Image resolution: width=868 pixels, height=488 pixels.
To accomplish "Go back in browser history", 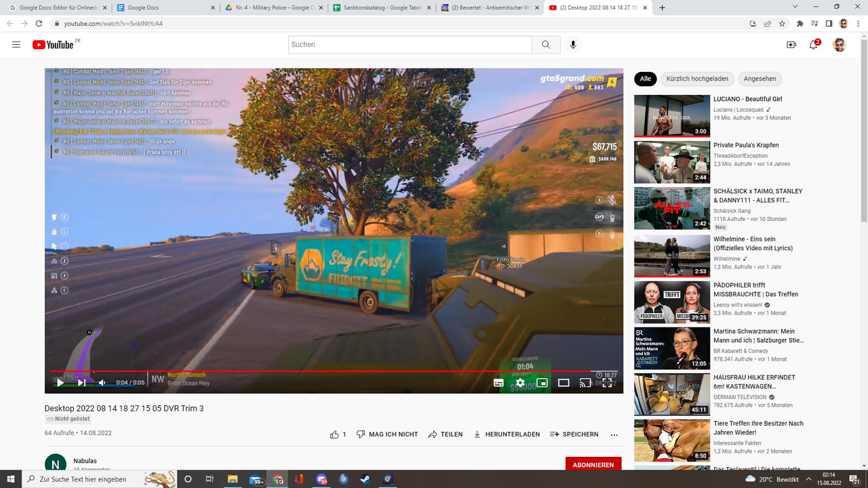I will point(9,23).
